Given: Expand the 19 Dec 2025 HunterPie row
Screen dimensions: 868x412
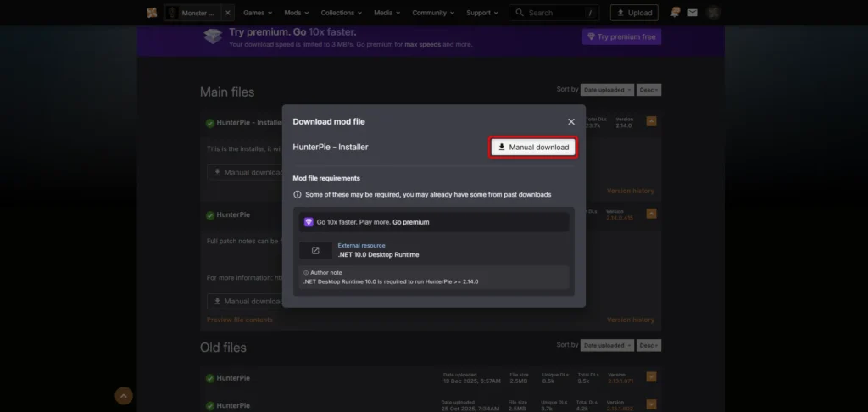Looking at the screenshot, I should pos(651,378).
